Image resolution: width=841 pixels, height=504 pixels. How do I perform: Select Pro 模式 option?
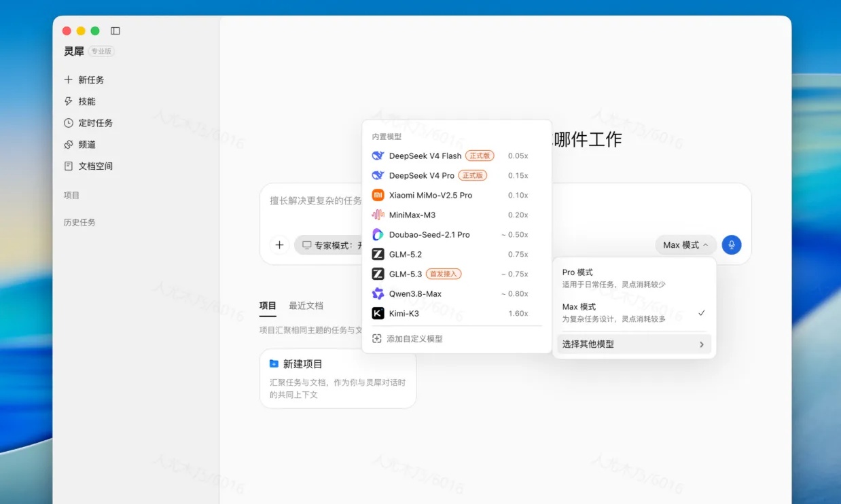click(634, 278)
